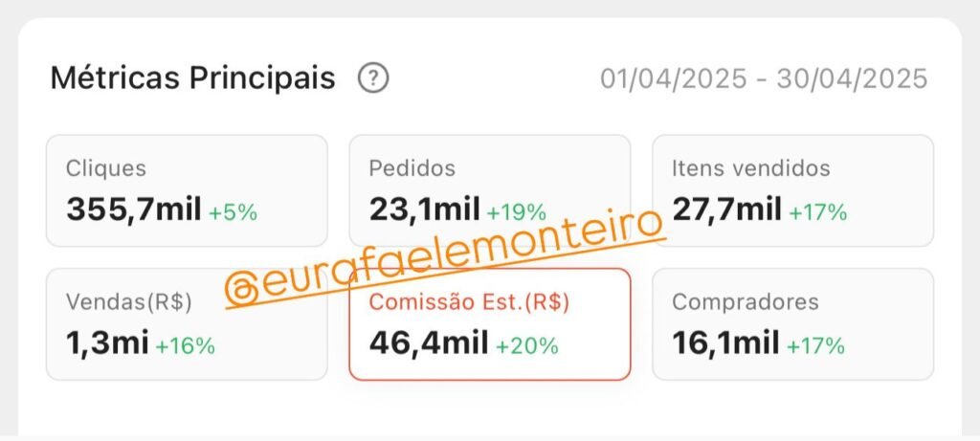The height and width of the screenshot is (441, 980).
Task: Click the +17% change in Compradores
Action: [x=815, y=345]
